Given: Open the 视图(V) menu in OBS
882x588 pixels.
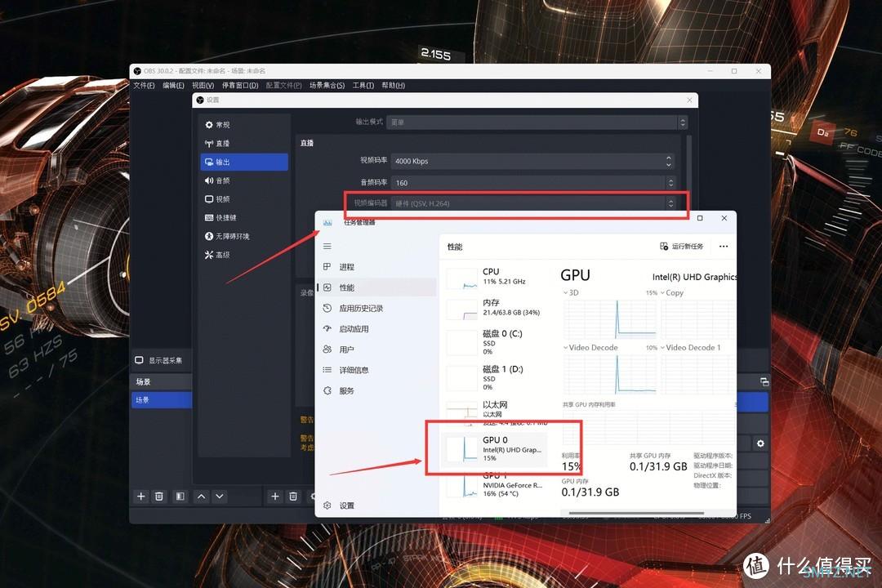Looking at the screenshot, I should click(x=203, y=86).
